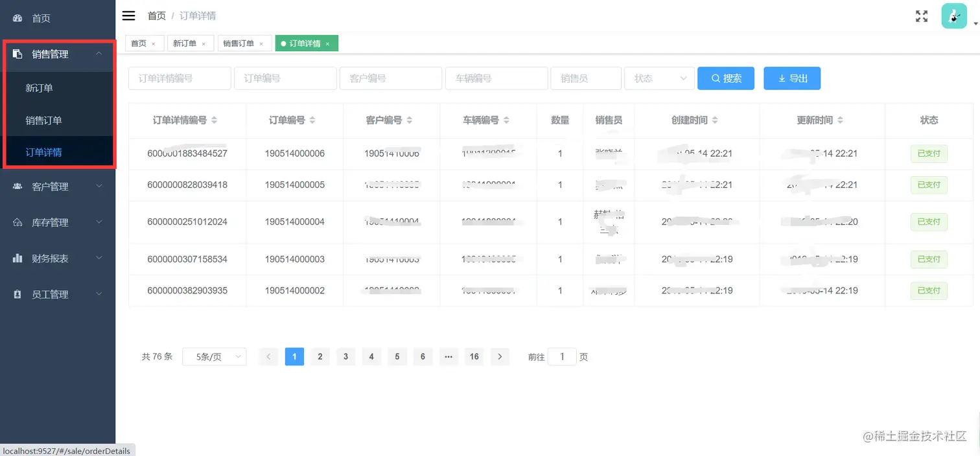This screenshot has width=980, height=456.
Task: Focus the 车辆编号 search field
Action: [x=496, y=78]
